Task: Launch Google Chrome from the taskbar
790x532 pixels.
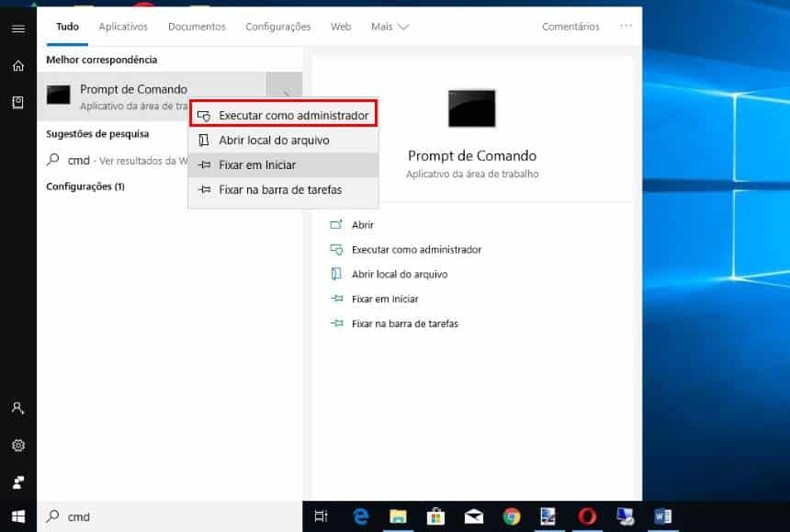Action: click(512, 516)
